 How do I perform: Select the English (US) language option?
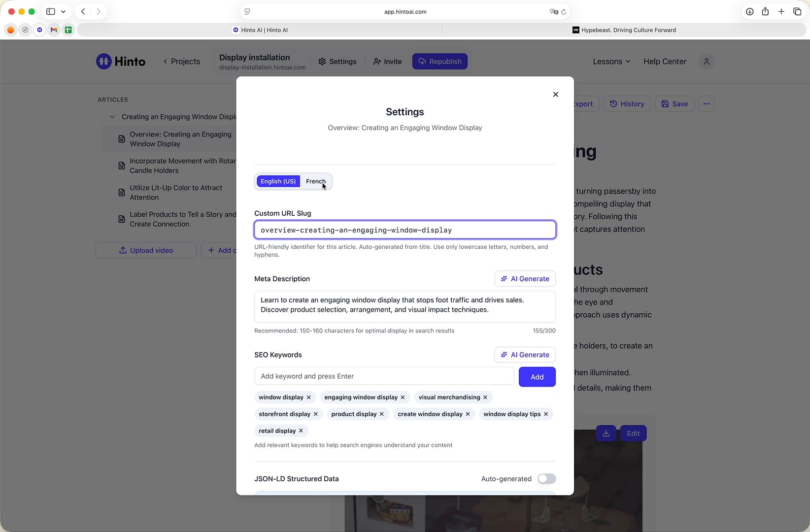pyautogui.click(x=278, y=181)
